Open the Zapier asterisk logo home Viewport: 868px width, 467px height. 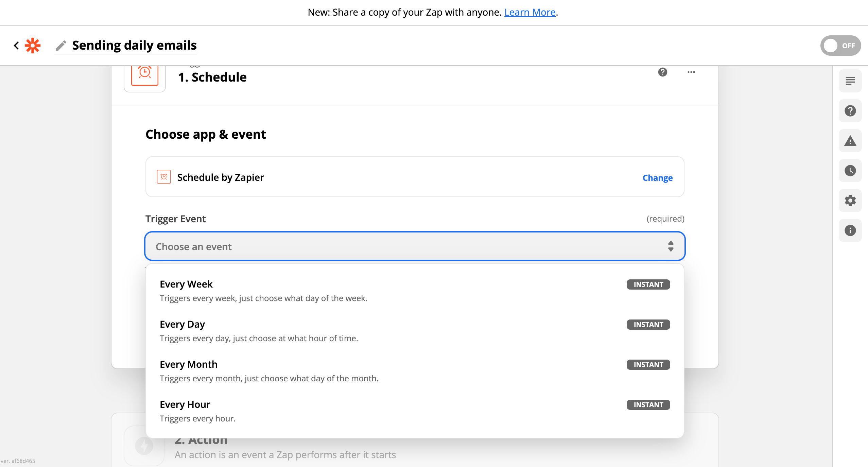(33, 45)
